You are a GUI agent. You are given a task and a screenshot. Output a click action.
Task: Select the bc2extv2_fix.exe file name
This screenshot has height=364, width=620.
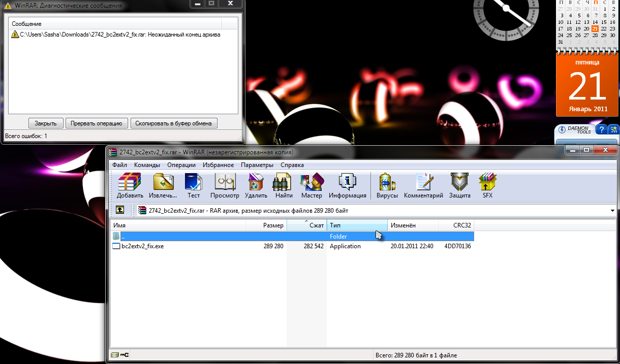click(143, 246)
